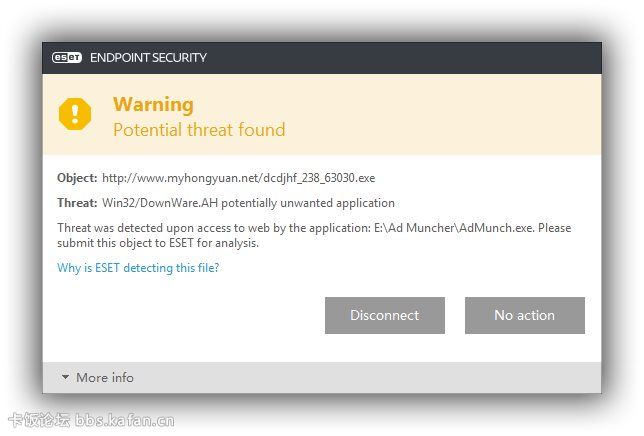Expand details using the More info arrow

(x=65, y=378)
